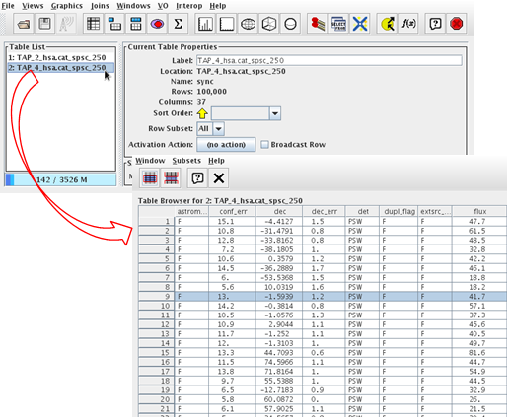Click the det column header
The height and width of the screenshot is (420, 511).
(x=363, y=211)
